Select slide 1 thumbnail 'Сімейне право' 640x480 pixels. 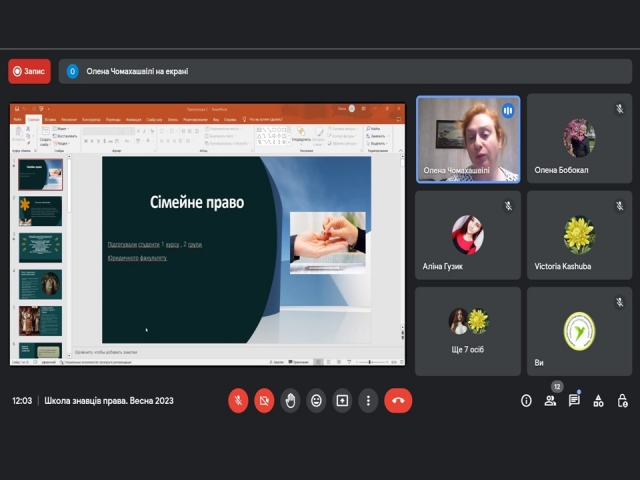coord(40,175)
